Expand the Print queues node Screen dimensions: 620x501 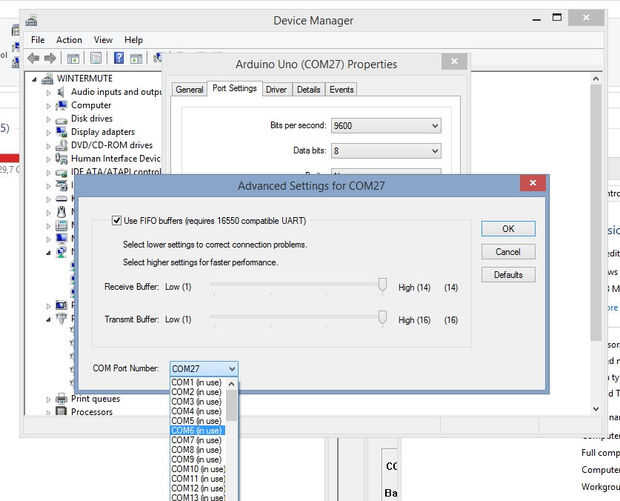(48, 399)
